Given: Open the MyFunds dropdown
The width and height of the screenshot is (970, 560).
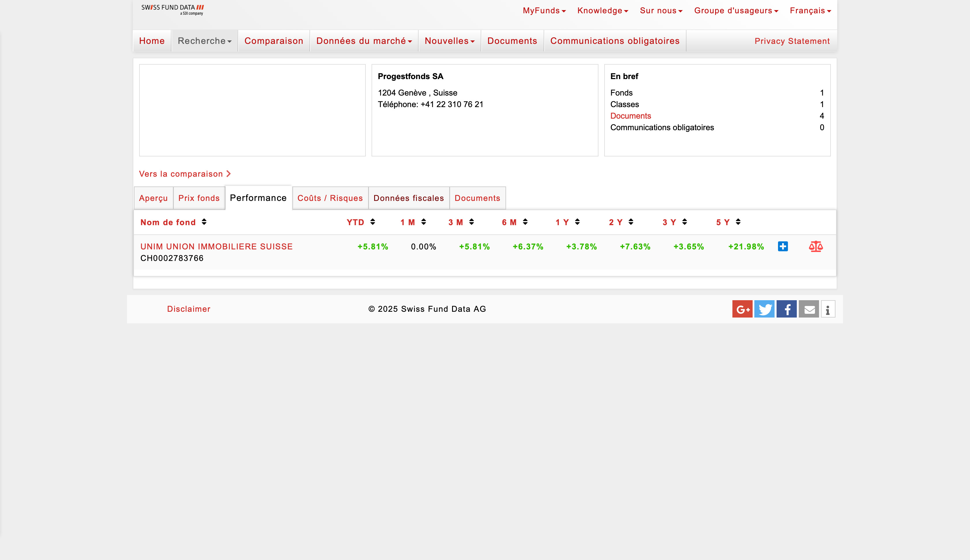Looking at the screenshot, I should coord(544,11).
